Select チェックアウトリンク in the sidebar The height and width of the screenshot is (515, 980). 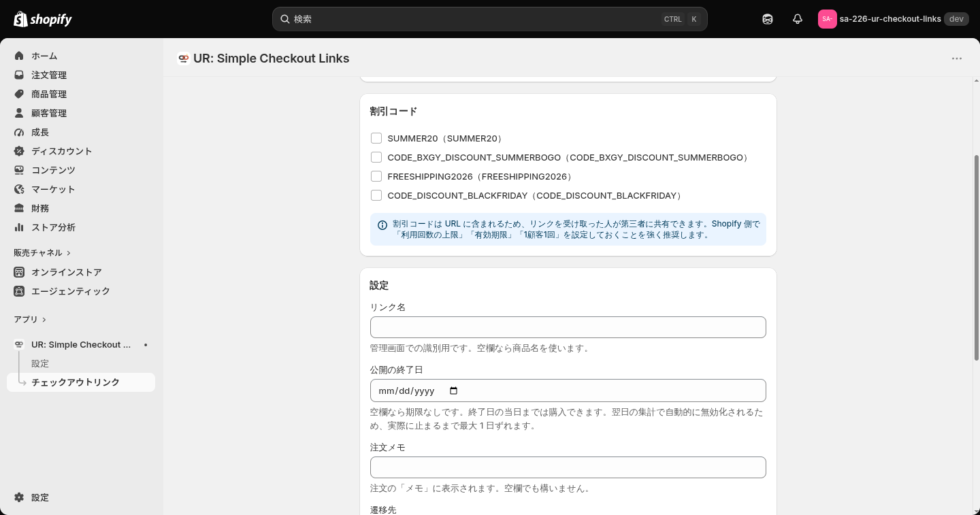click(81, 382)
